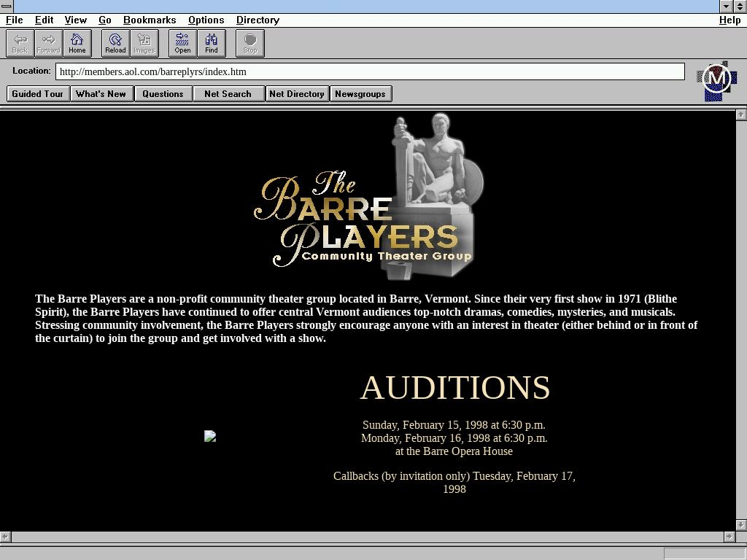This screenshot has width=747, height=560.
Task: Open the Newsgroups directory button
Action: (x=360, y=93)
